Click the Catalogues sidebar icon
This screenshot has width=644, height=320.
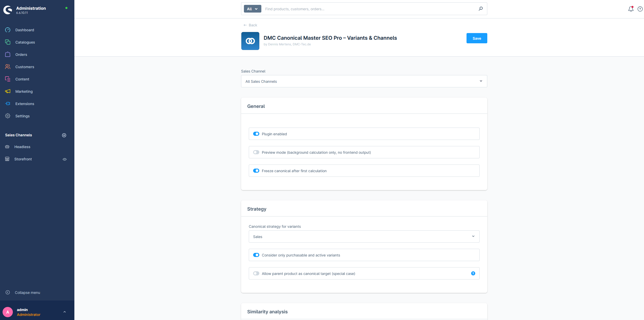tap(8, 42)
